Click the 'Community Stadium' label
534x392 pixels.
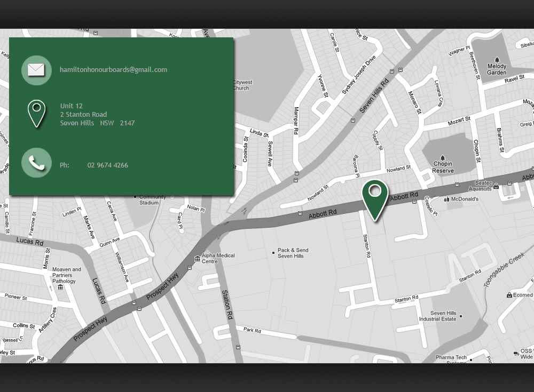tap(153, 200)
